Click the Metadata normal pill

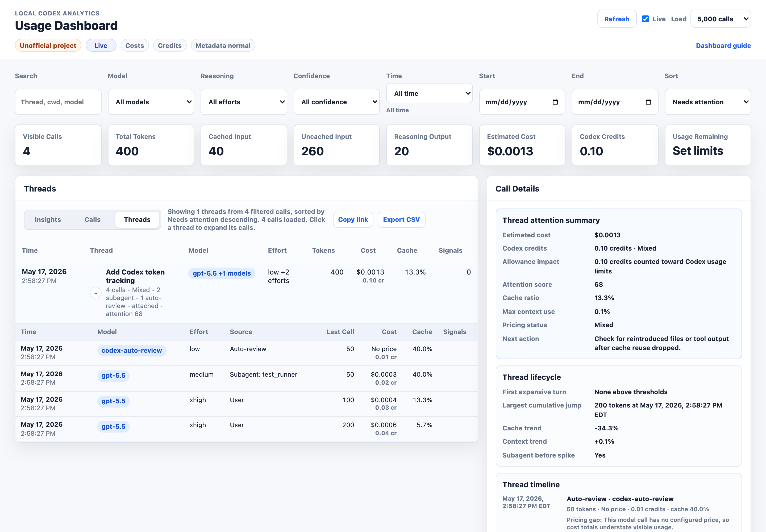pyautogui.click(x=223, y=46)
